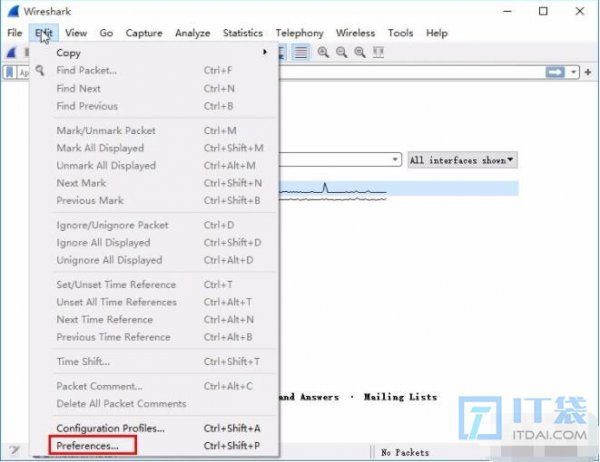The height and width of the screenshot is (462, 600).
Task: Select Unmark All Displayed entry
Action: (x=154, y=166)
